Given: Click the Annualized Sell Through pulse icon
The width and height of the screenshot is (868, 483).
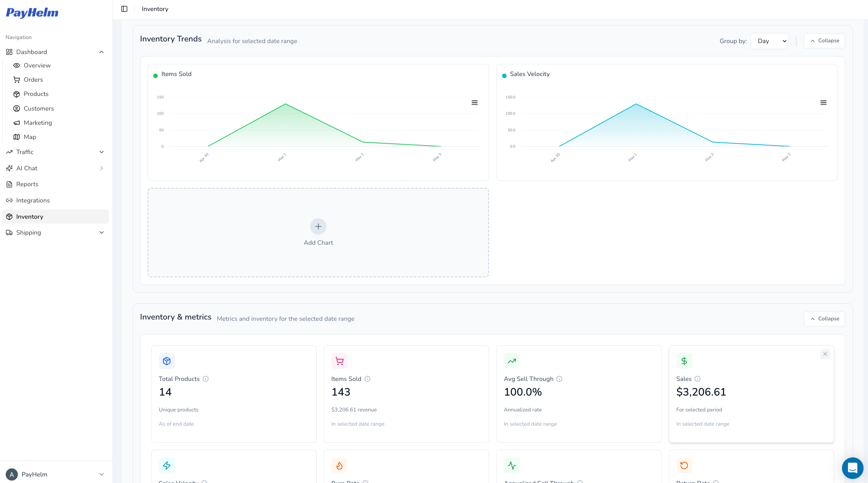Looking at the screenshot, I should [x=512, y=466].
